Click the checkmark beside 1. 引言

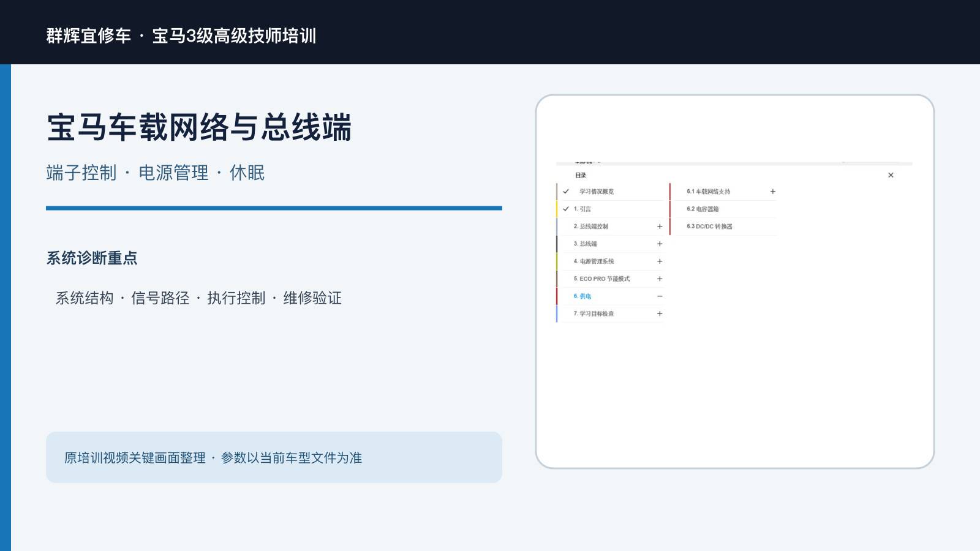point(566,209)
